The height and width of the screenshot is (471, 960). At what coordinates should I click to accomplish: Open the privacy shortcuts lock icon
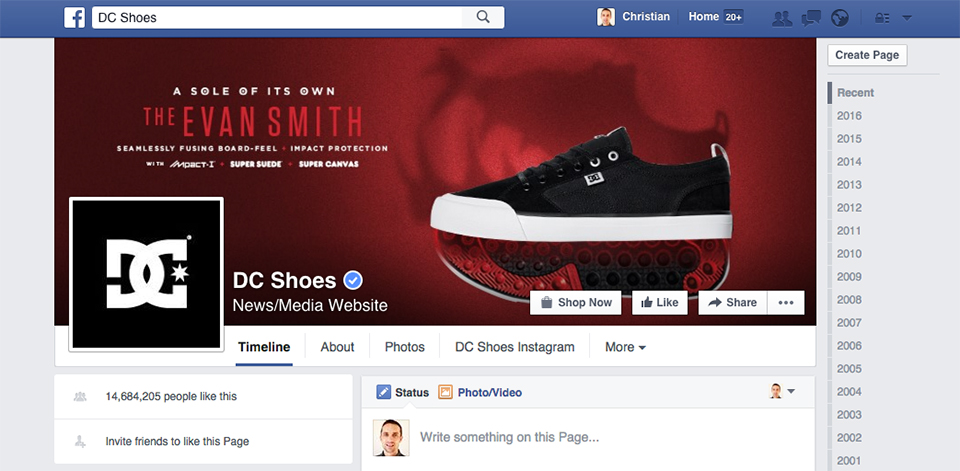pos(882,18)
